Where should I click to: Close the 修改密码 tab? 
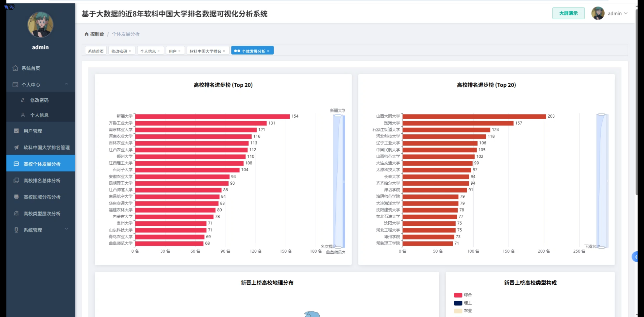[130, 51]
